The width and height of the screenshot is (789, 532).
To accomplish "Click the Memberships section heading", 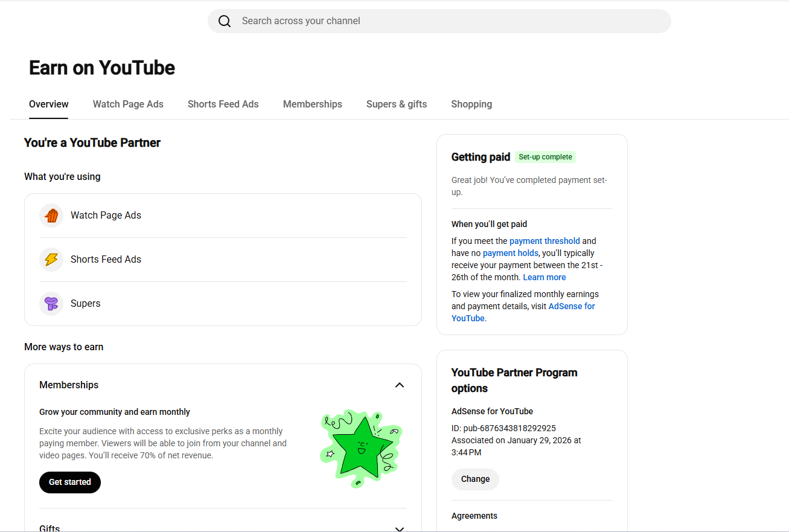I will 69,385.
